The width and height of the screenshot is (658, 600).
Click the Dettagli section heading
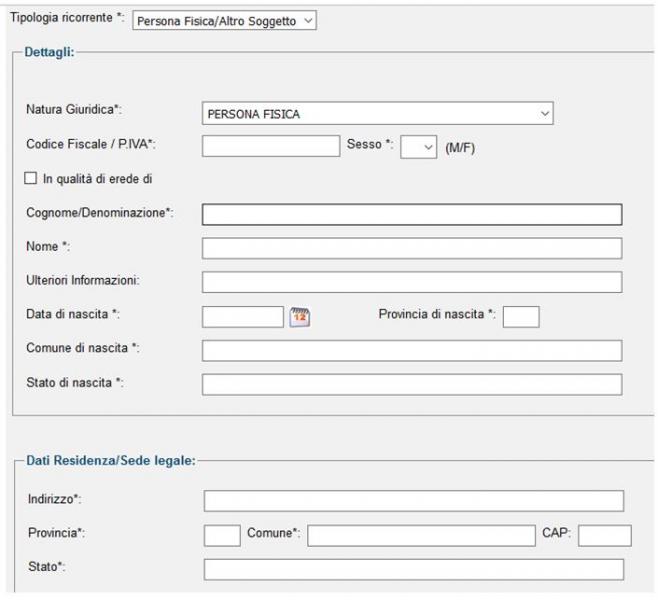pyautogui.click(x=50, y=52)
